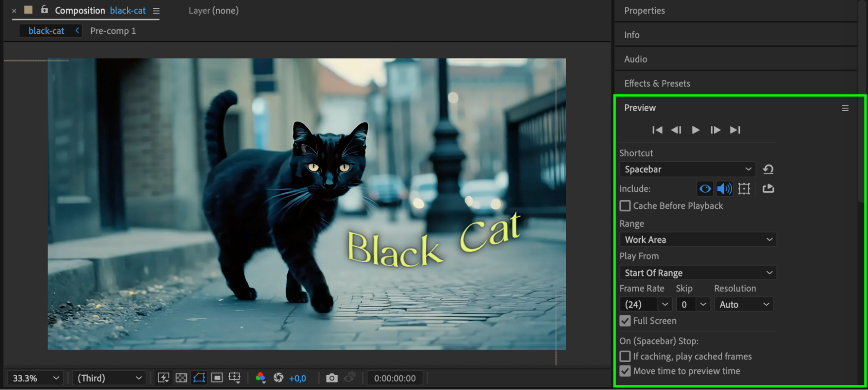Mute audio in preview include options

724,188
